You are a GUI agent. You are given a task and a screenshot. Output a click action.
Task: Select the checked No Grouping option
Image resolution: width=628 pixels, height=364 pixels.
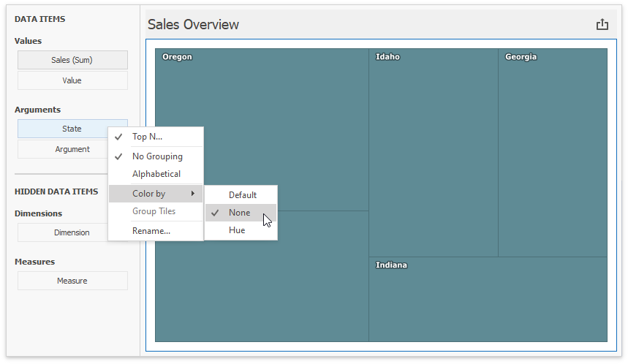pos(156,156)
